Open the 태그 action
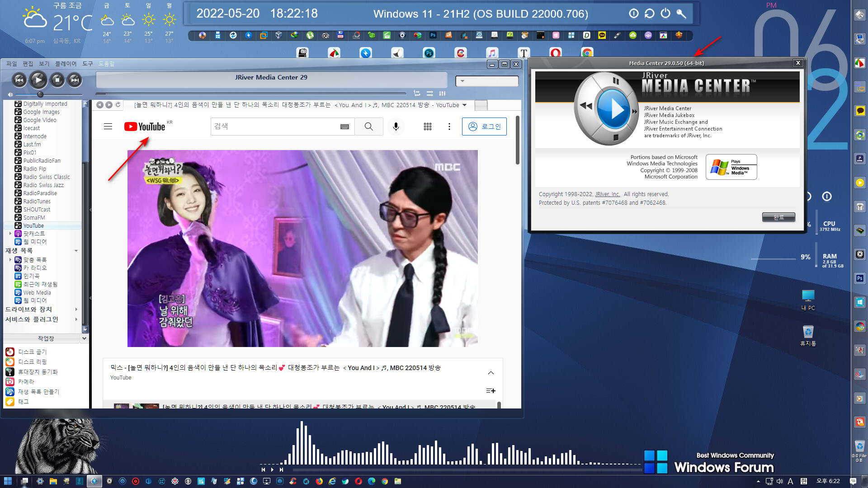The image size is (868, 488). (x=24, y=402)
